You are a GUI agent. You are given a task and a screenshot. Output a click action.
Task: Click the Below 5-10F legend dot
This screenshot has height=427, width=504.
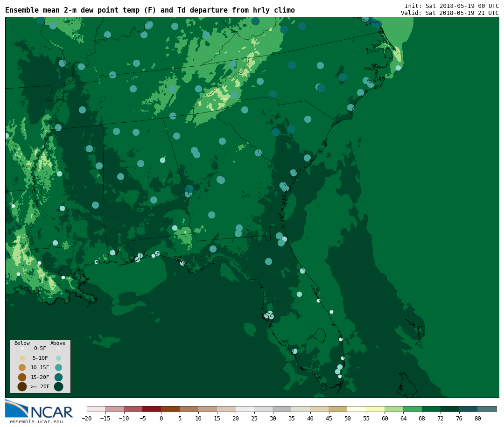click(x=22, y=358)
